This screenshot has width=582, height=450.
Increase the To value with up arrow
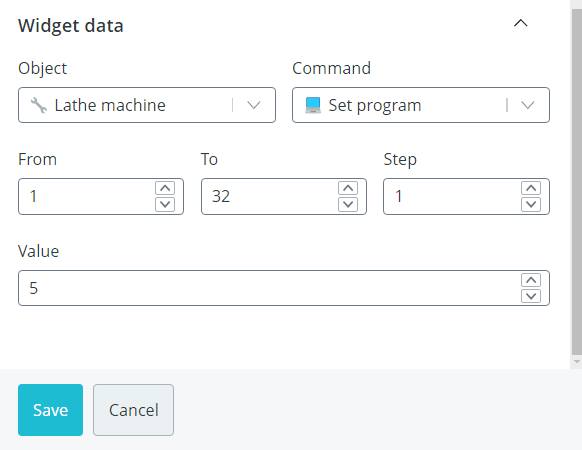(348, 188)
